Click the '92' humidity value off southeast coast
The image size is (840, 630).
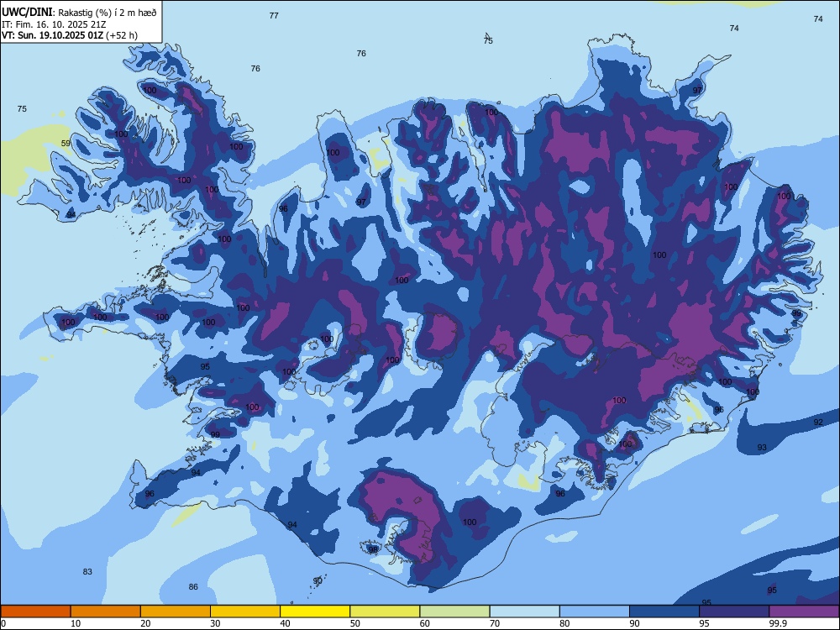click(x=818, y=423)
